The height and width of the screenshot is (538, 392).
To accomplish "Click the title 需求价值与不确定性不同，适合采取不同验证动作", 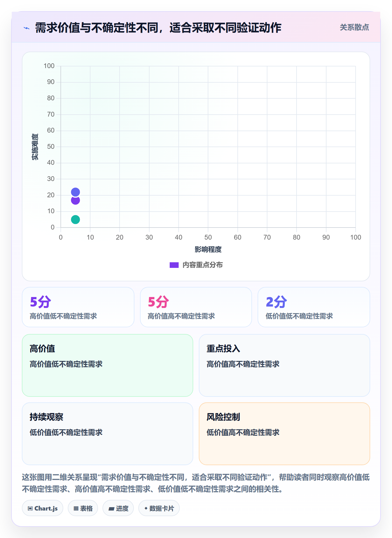I will (x=158, y=28).
